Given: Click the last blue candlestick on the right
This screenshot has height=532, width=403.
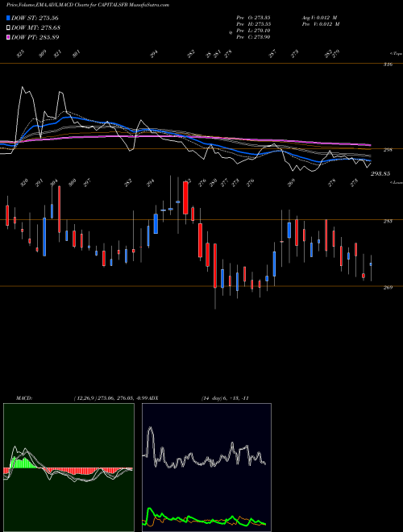Looking at the screenshot, I should [x=371, y=264].
